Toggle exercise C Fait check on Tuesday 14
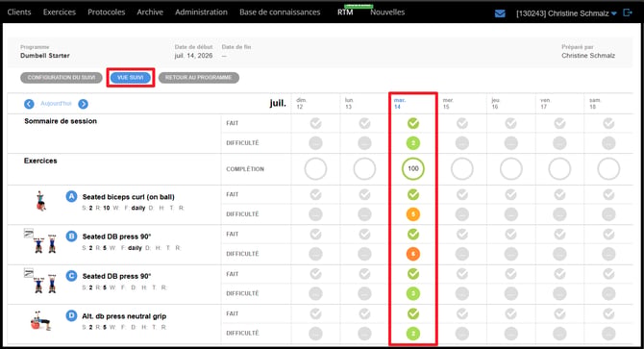 [x=413, y=274]
